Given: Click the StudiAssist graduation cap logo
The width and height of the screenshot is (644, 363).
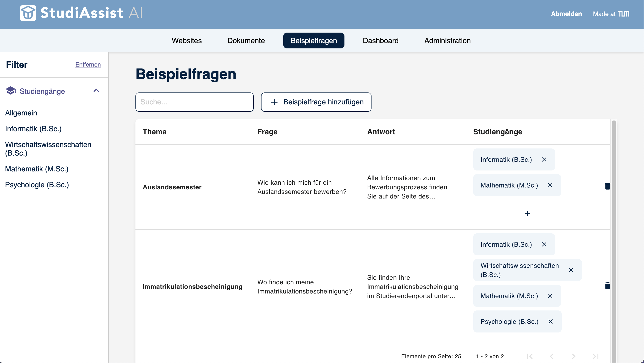Looking at the screenshot, I should click(x=28, y=13).
